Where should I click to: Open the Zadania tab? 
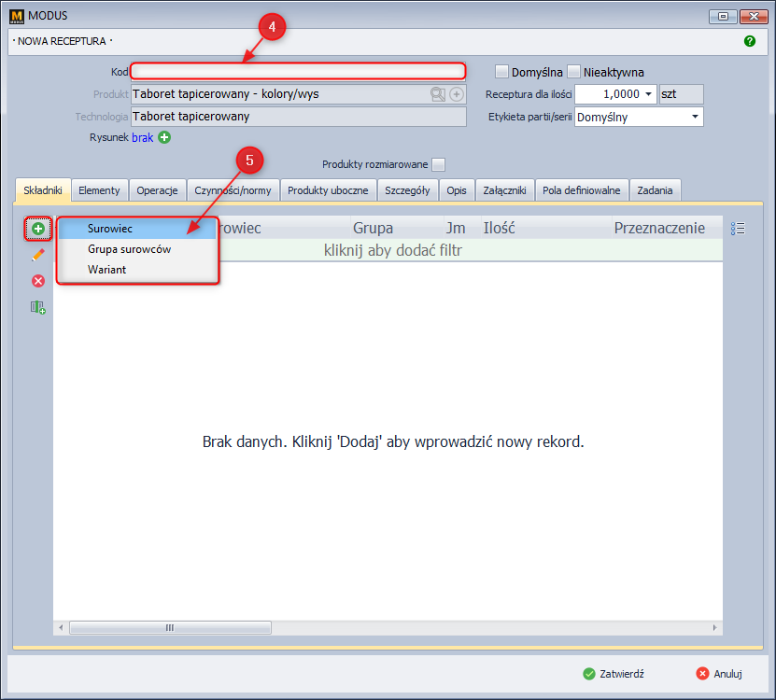pyautogui.click(x=655, y=190)
